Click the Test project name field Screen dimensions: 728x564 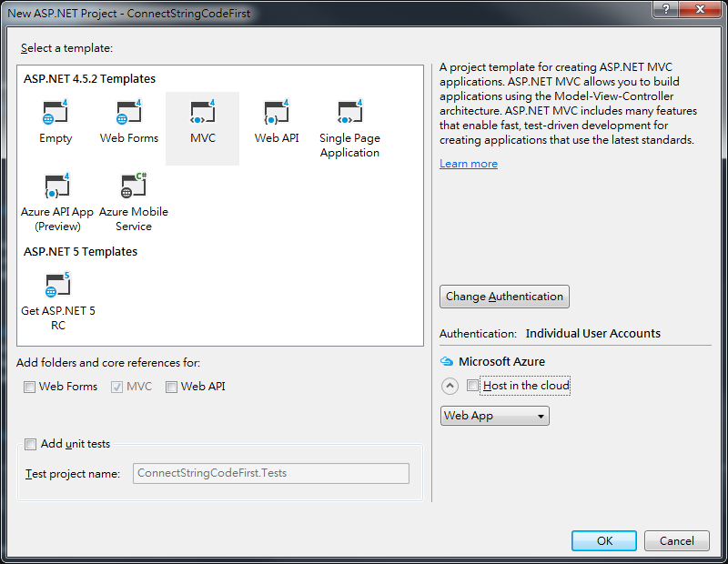point(270,473)
